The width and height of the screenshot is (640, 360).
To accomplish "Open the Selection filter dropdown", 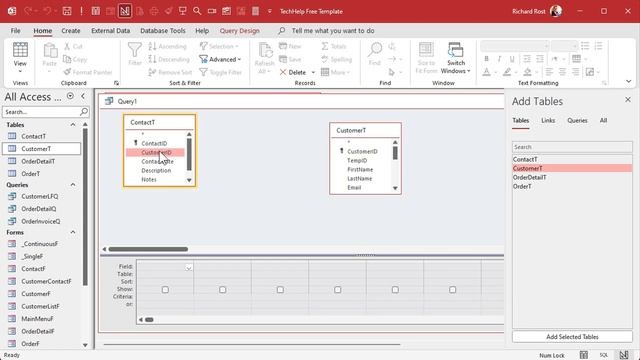I will (x=219, y=47).
